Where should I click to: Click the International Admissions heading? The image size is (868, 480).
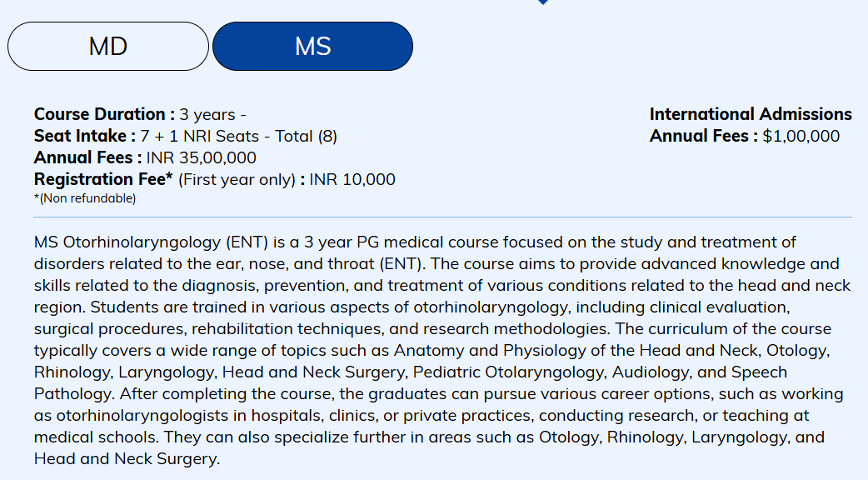tap(751, 114)
